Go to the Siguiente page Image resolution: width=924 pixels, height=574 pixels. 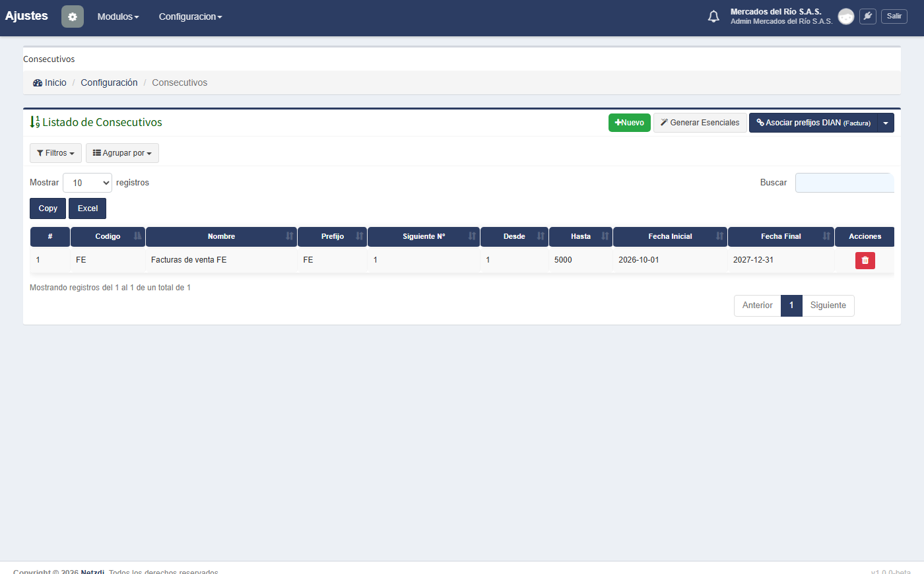tap(828, 305)
